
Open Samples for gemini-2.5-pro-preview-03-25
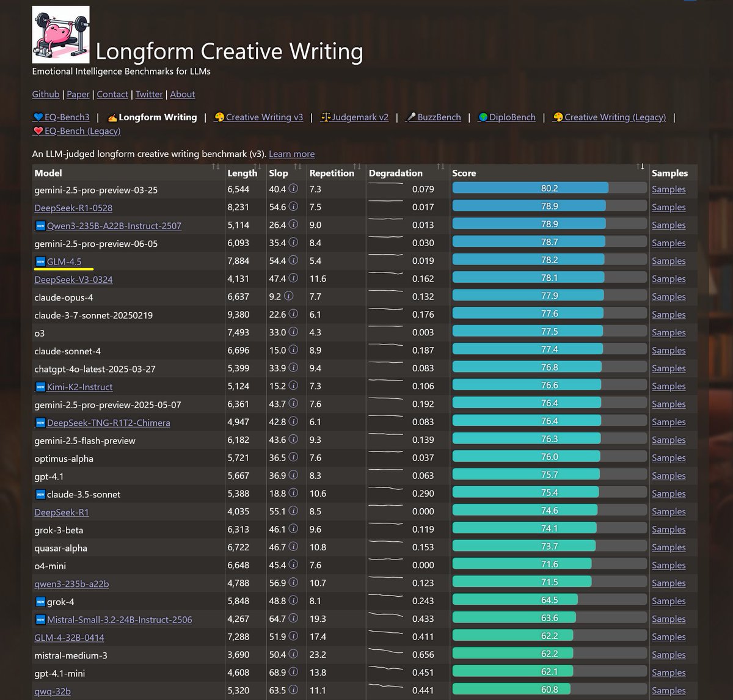point(669,189)
